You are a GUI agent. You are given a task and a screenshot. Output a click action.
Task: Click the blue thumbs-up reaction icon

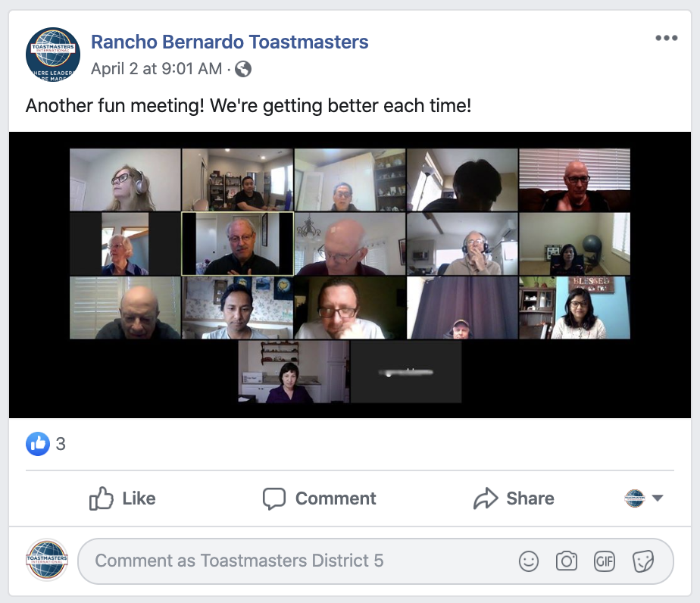point(38,444)
